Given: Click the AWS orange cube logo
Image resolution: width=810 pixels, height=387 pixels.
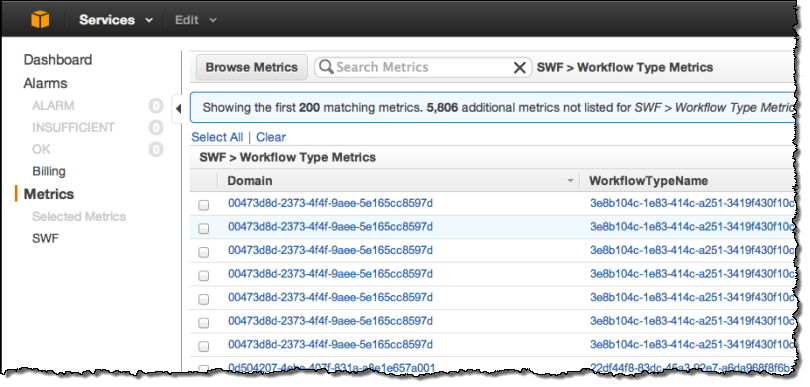Looking at the screenshot, I should [x=40, y=20].
